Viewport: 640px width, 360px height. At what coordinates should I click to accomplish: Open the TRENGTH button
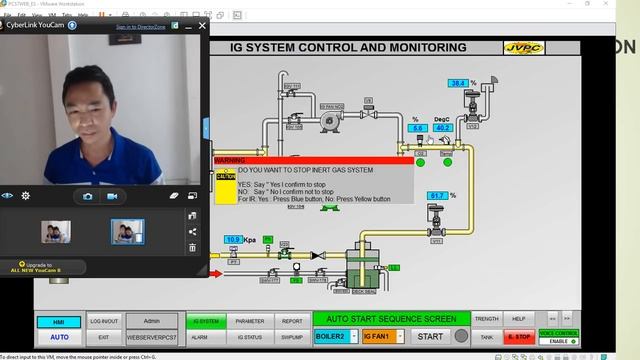[x=487, y=319]
